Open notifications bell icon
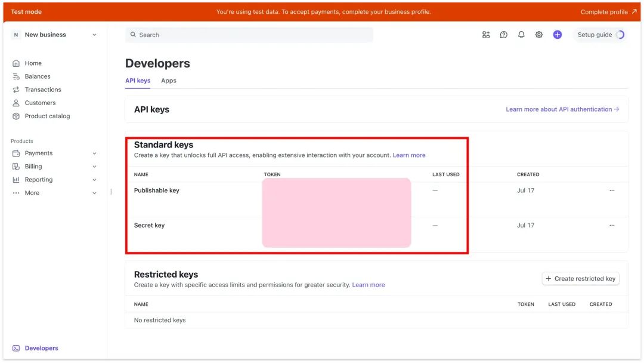Screen dimensions: 644x363 click(x=521, y=35)
